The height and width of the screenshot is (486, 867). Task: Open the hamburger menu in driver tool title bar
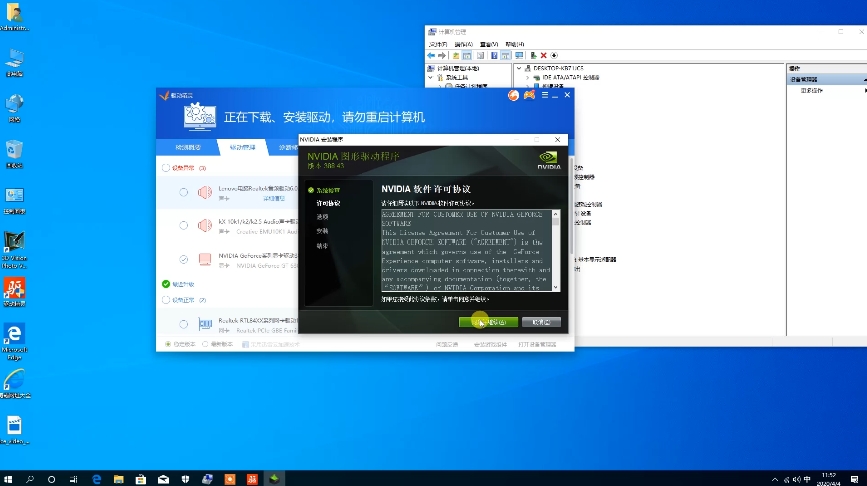tap(545, 95)
